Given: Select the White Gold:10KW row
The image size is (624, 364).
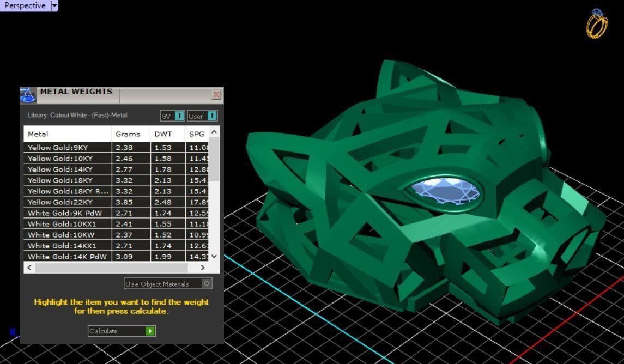Looking at the screenshot, I should click(x=116, y=235).
